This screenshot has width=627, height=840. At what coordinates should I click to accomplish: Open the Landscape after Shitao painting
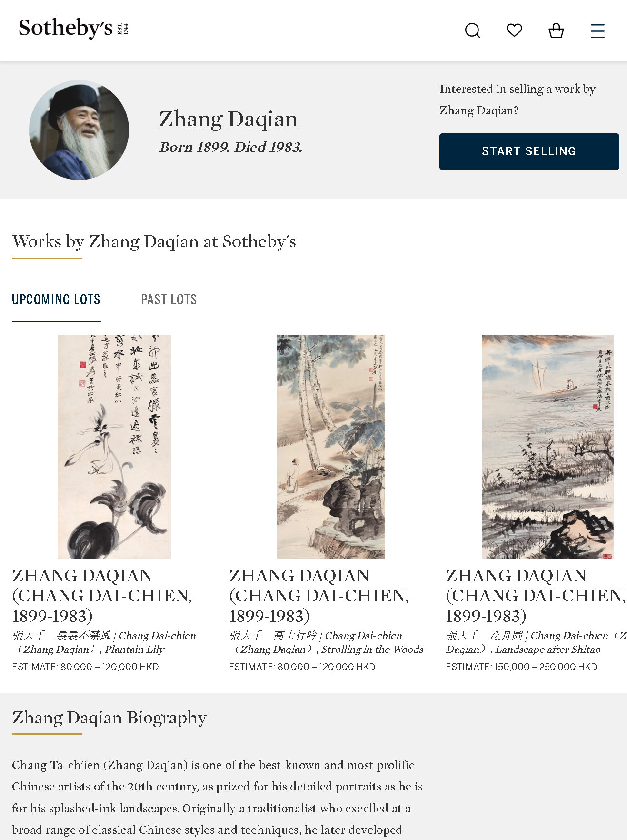coord(547,447)
